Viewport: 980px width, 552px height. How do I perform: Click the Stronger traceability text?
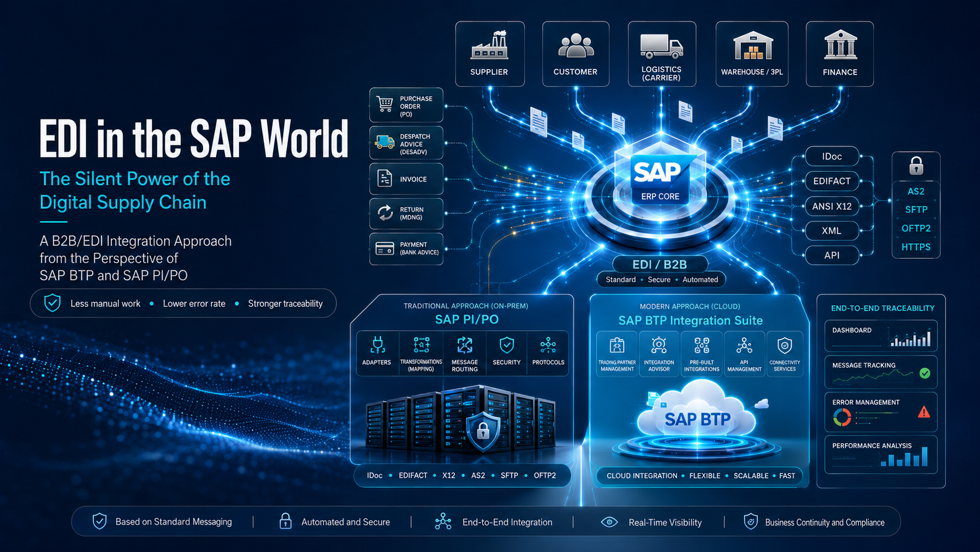[x=285, y=303]
